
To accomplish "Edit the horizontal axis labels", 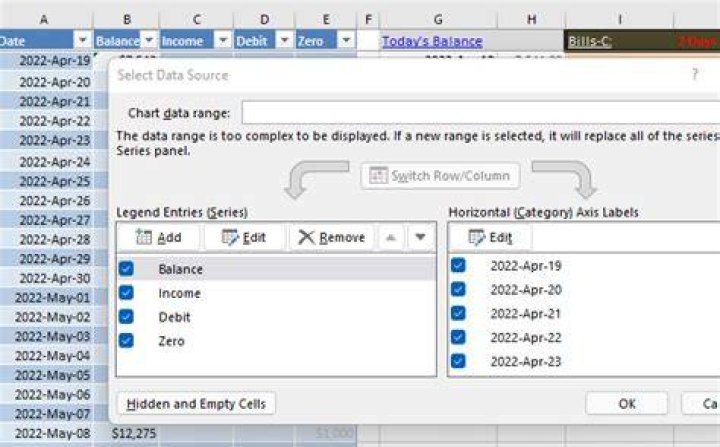I will 490,238.
